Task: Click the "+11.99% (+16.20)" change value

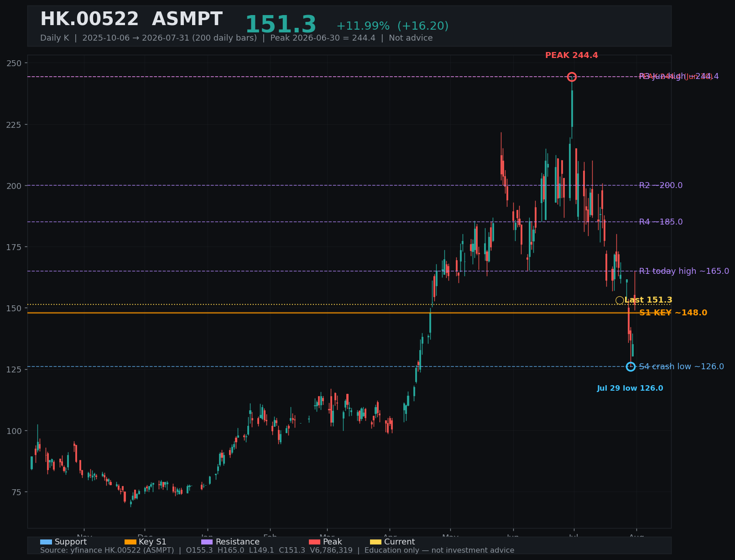Action: pyautogui.click(x=392, y=26)
